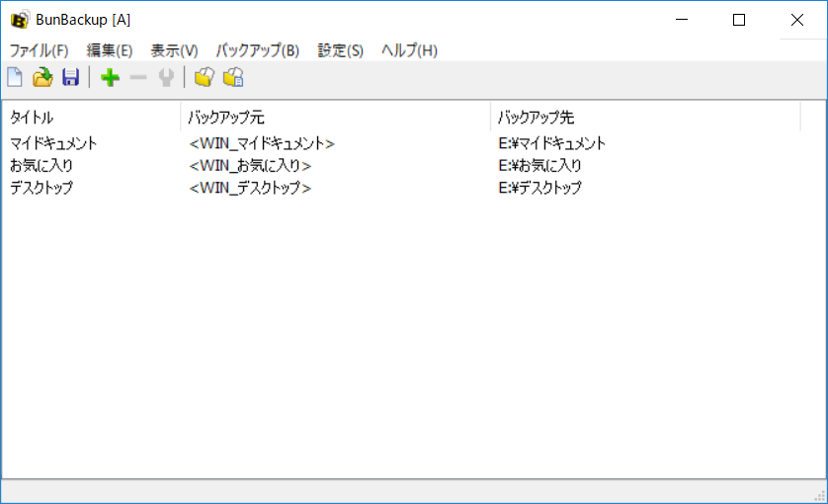828x504 pixels.
Task: Select the お気に入り title row
Action: click(x=41, y=165)
